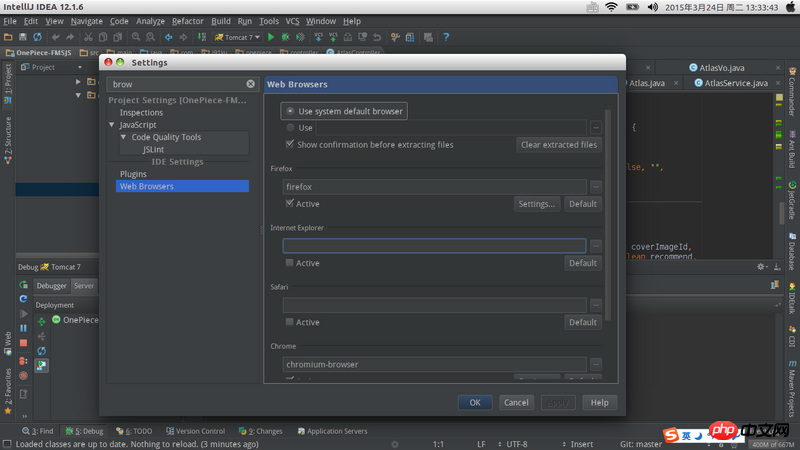Viewport: 800px width, 450px height.
Task: Click the Revert icon in main toolbar
Action: 377,37
